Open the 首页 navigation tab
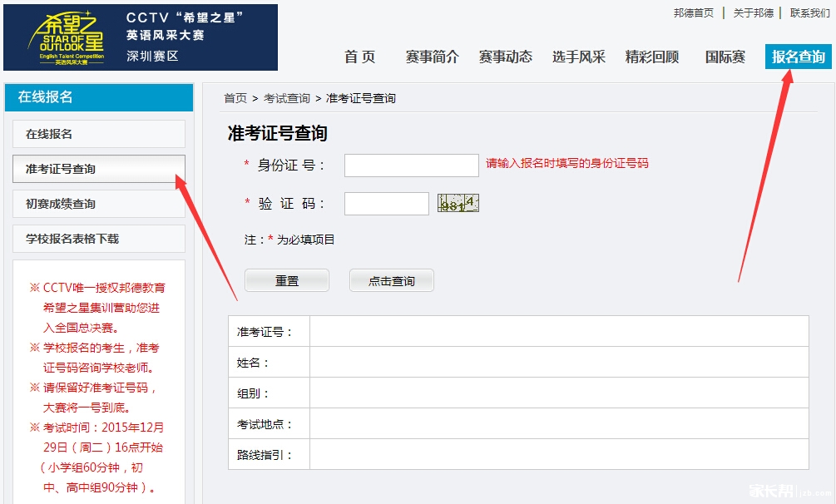Image resolution: width=836 pixels, height=504 pixels. tap(359, 57)
